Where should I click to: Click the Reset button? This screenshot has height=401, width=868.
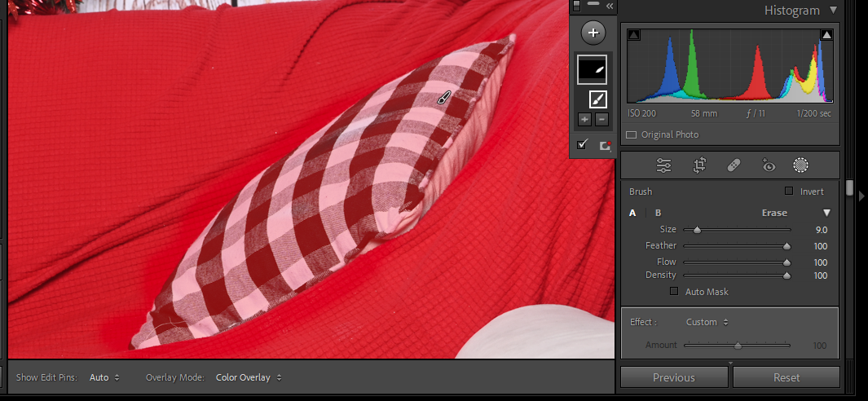click(x=786, y=377)
